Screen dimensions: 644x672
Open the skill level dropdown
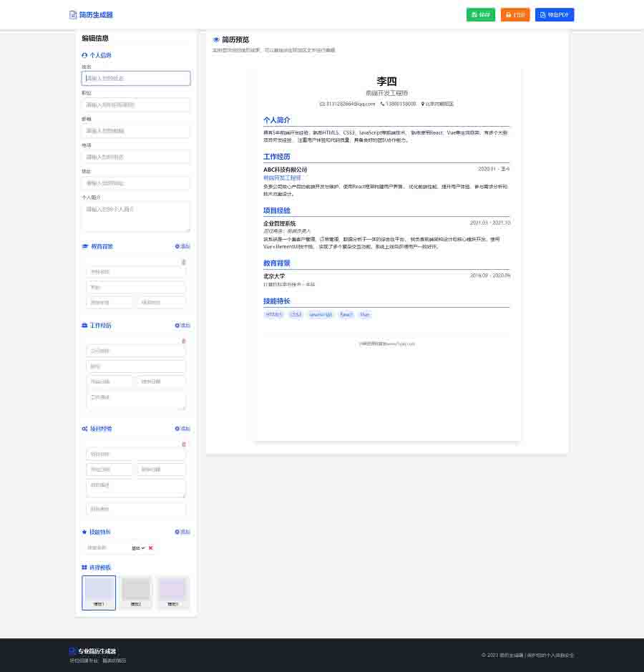click(x=138, y=548)
